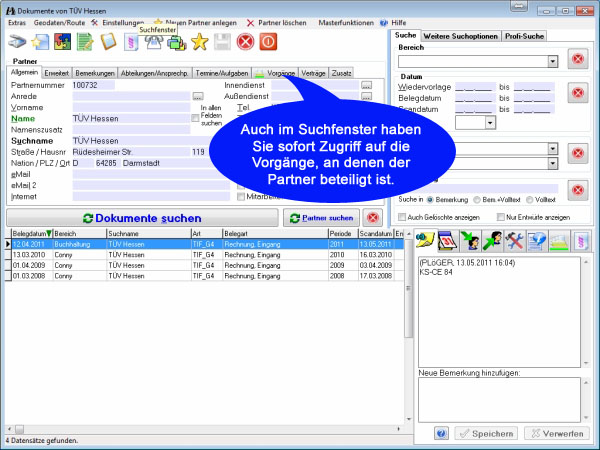
Task: Open the hammer and wrench tools tab
Action: (514, 241)
